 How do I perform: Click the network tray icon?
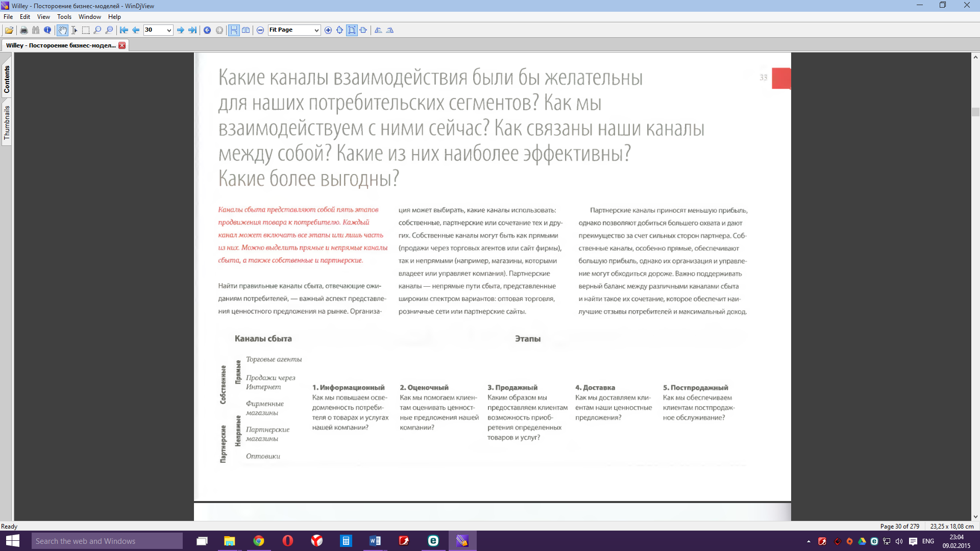point(887,541)
